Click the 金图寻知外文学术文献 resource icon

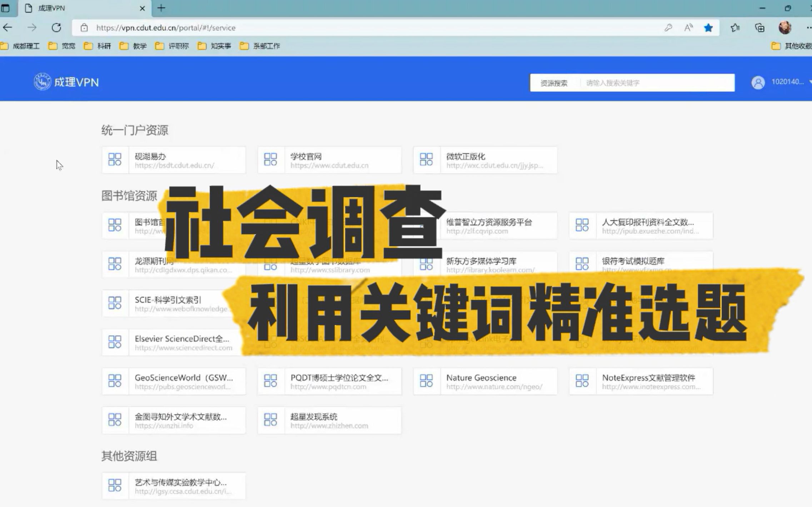pos(115,420)
